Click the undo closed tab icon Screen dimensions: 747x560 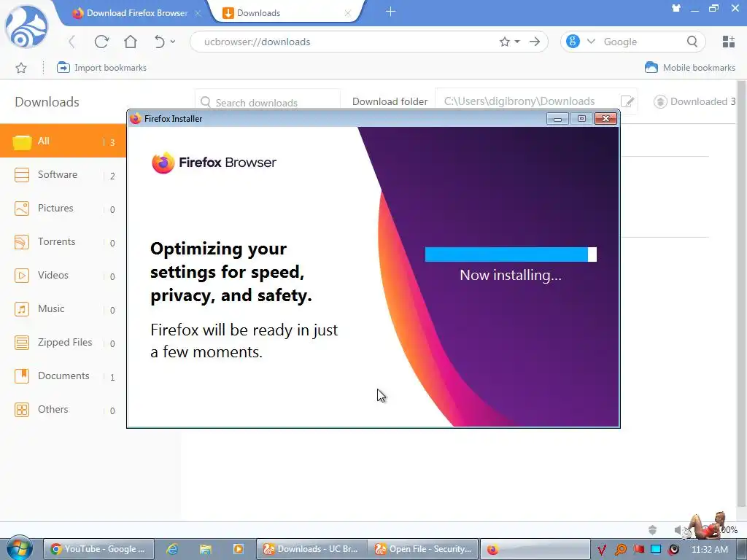pyautogui.click(x=160, y=42)
